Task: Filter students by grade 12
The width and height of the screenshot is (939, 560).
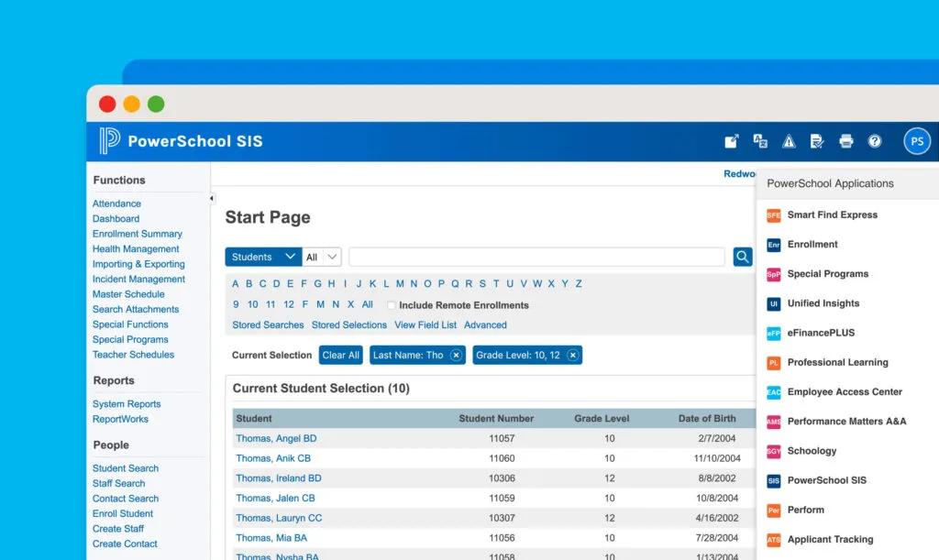Action: coord(289,304)
